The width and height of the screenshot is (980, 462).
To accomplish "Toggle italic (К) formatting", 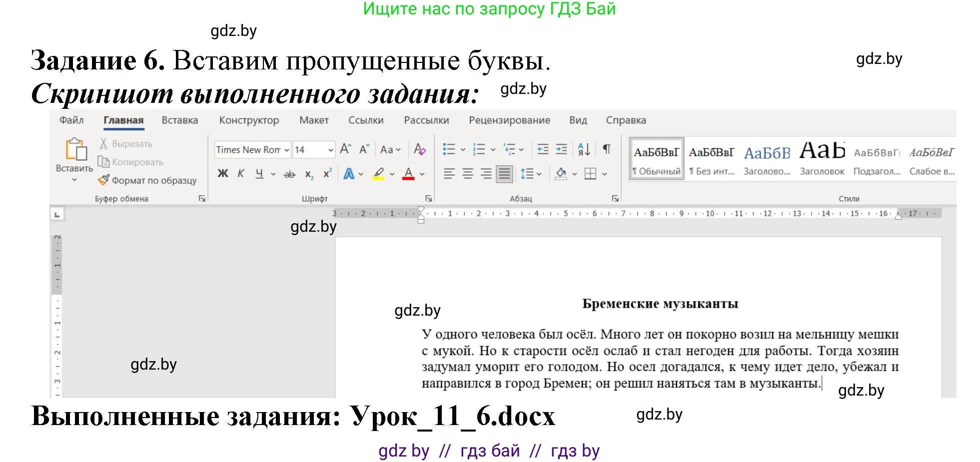I will tap(241, 174).
